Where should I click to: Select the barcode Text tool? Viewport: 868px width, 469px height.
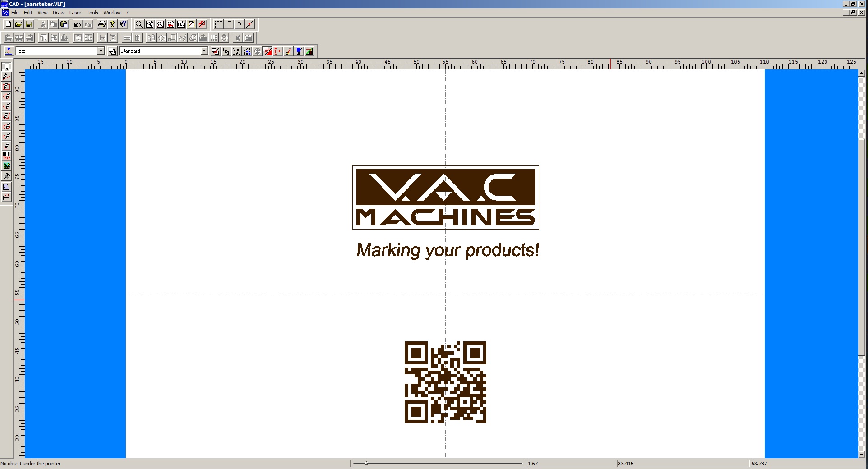click(6, 156)
